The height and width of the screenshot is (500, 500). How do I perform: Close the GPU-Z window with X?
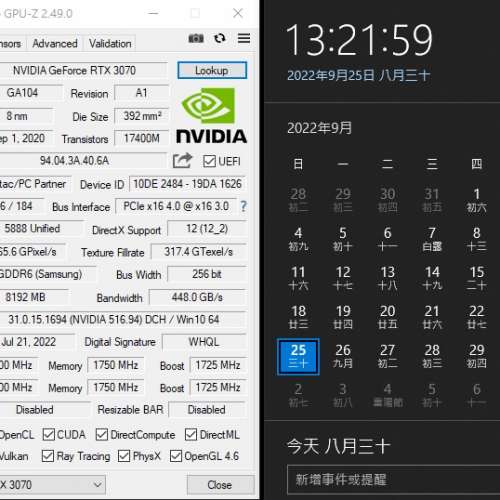[238, 13]
